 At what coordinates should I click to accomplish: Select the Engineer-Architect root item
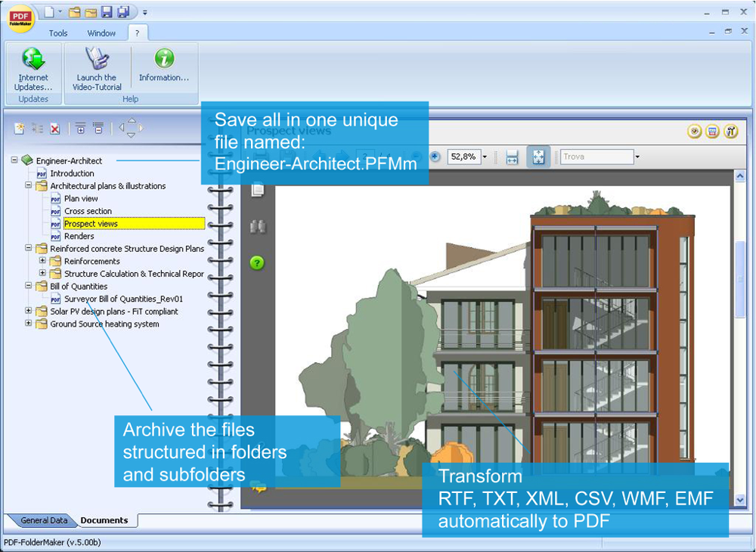69,161
